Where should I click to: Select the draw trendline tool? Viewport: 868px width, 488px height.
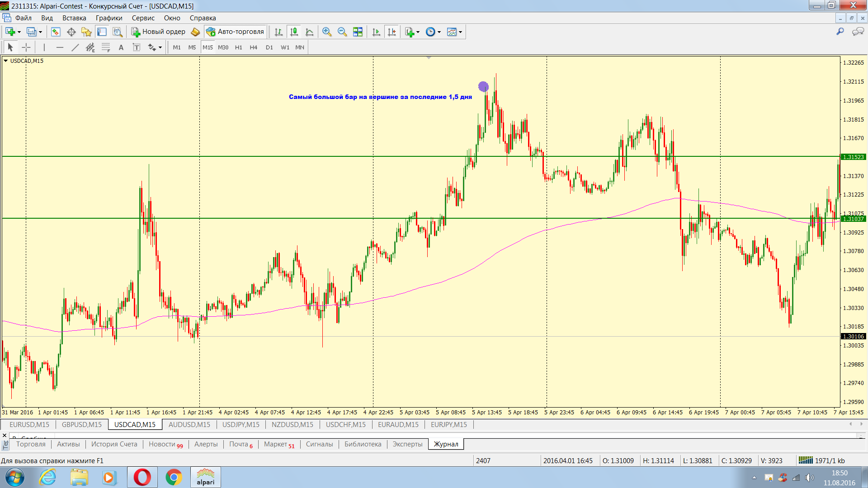click(75, 47)
